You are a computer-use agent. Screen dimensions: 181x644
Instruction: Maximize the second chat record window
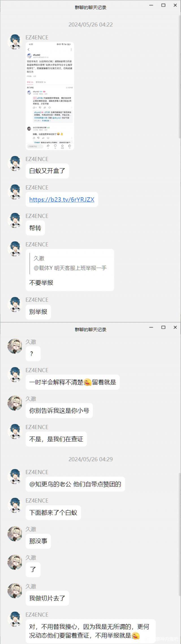tap(163, 327)
